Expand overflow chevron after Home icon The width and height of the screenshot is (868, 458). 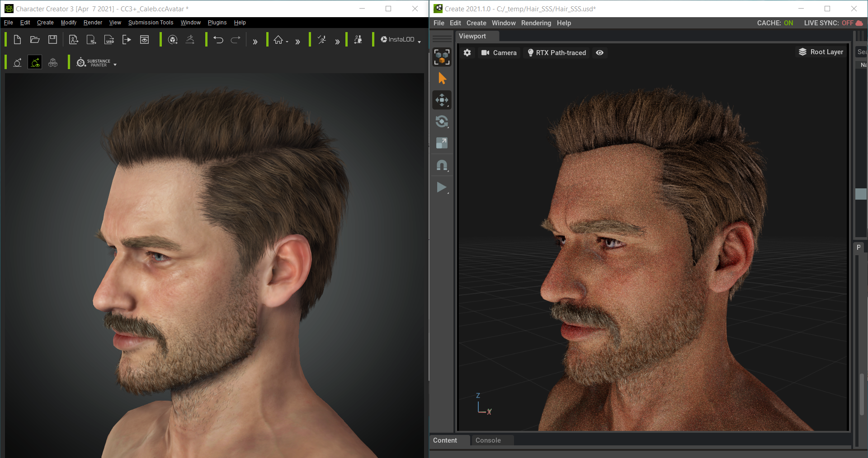point(297,42)
